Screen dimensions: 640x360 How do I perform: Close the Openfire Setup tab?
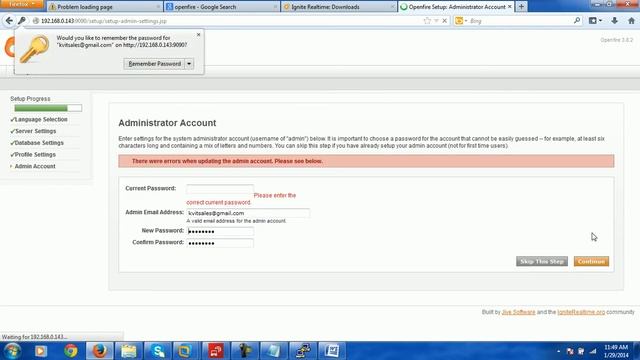(509, 7)
